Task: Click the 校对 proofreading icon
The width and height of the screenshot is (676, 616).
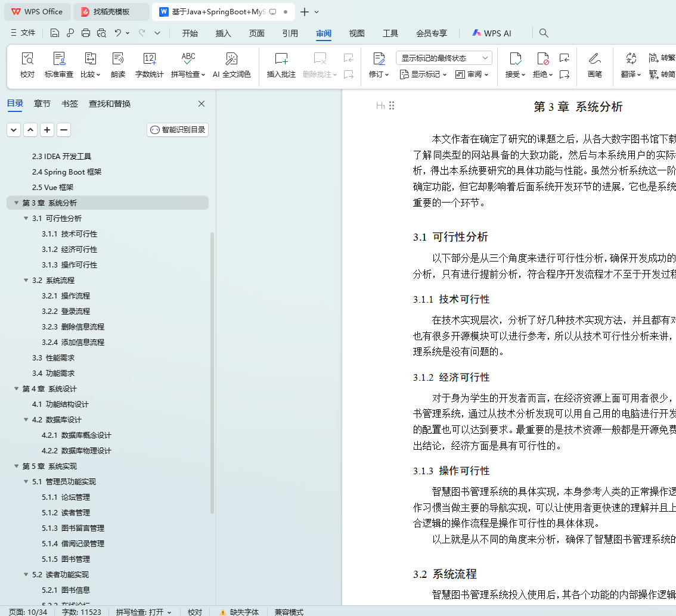Action: tap(27, 65)
